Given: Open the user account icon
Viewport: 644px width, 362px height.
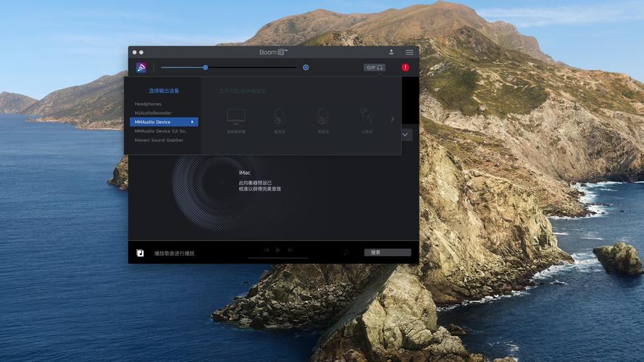Looking at the screenshot, I should (x=391, y=52).
